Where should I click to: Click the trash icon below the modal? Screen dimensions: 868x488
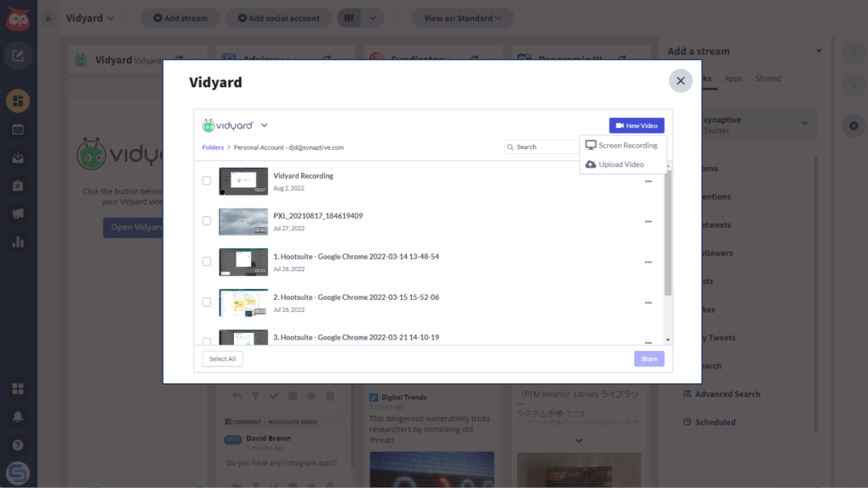(x=330, y=396)
